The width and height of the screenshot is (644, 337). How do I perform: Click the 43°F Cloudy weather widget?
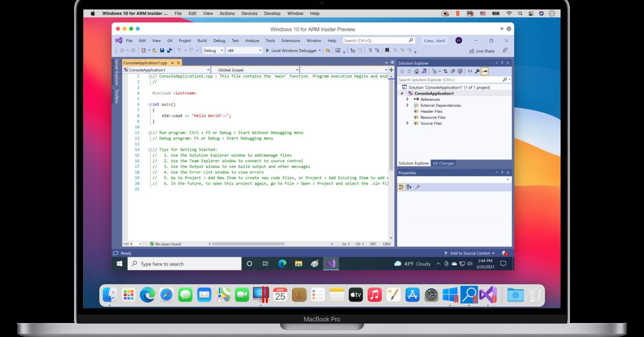click(412, 263)
